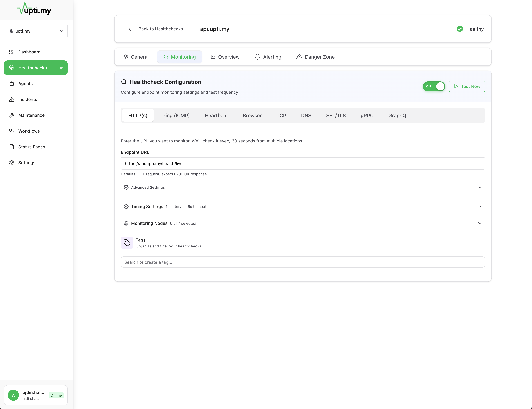Click the Search or create a tag field
The height and width of the screenshot is (409, 532).
[x=303, y=262]
